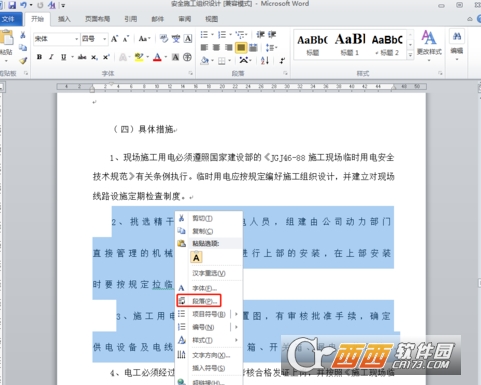Click the Bullets list icon in ribbon

[204, 35]
